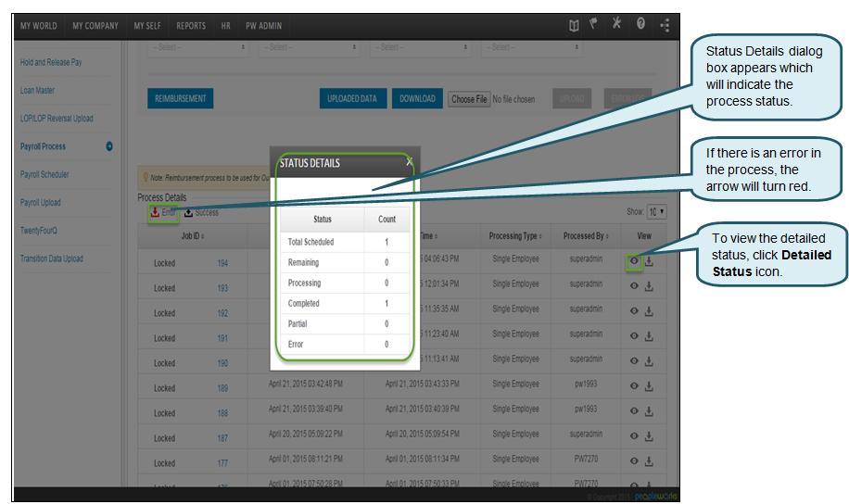Open job ID 190 link
The width and height of the screenshot is (849, 504).
pyautogui.click(x=222, y=363)
